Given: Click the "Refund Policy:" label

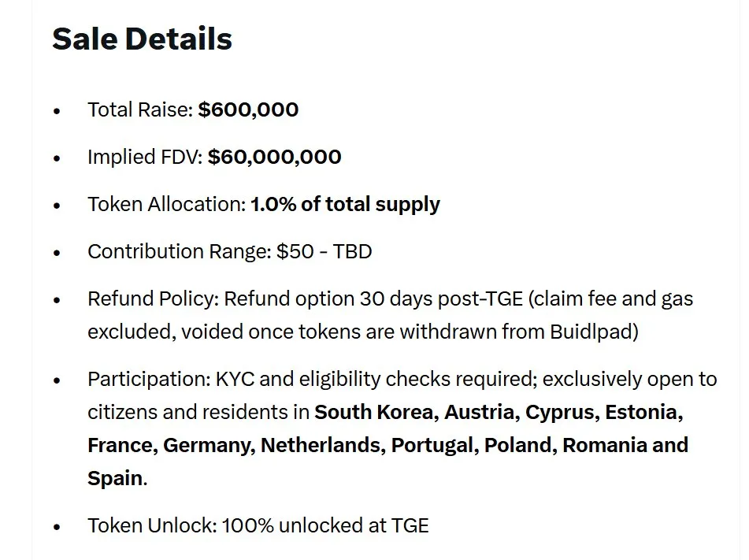Looking at the screenshot, I should 153,299.
